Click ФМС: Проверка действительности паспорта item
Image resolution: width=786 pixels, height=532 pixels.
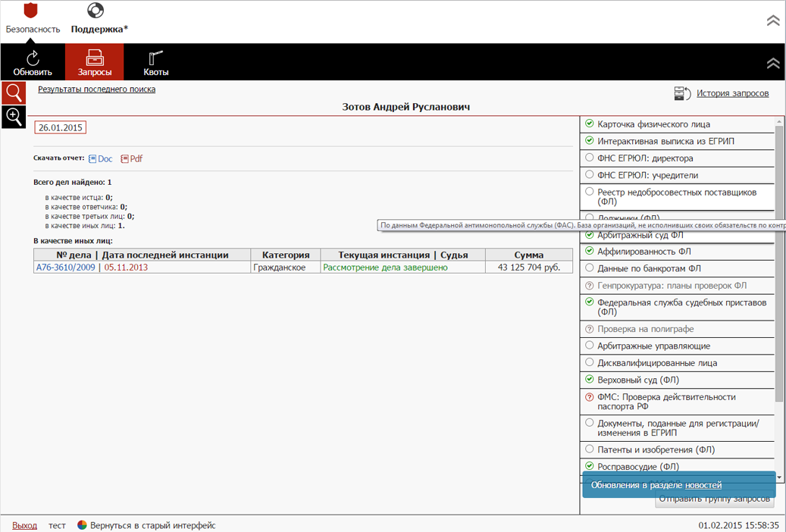[x=677, y=402]
